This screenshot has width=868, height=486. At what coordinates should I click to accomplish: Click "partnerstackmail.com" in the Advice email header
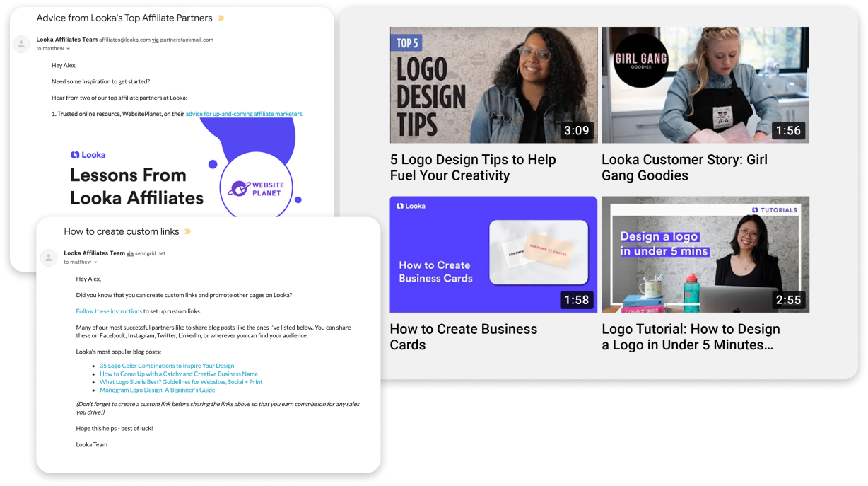(187, 40)
